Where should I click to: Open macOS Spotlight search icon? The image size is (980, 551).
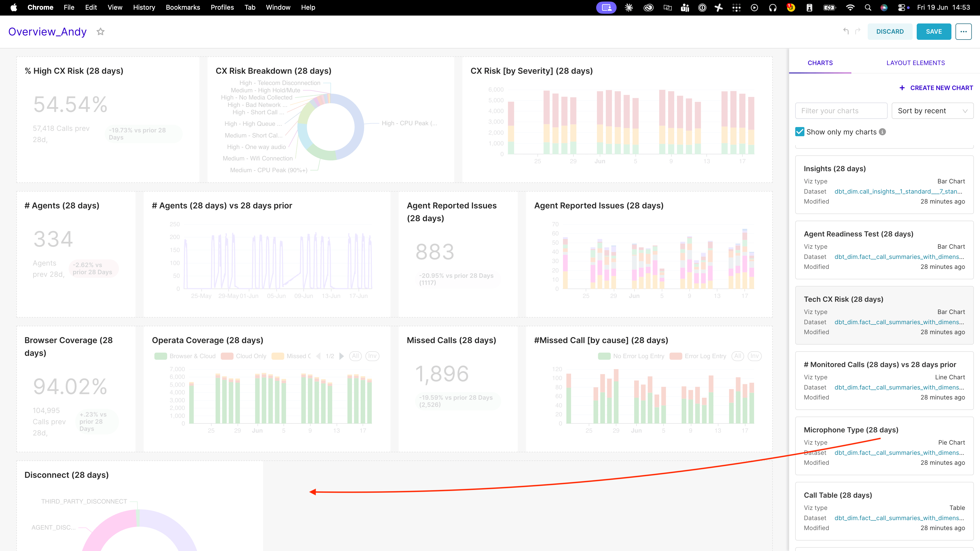pos(868,7)
